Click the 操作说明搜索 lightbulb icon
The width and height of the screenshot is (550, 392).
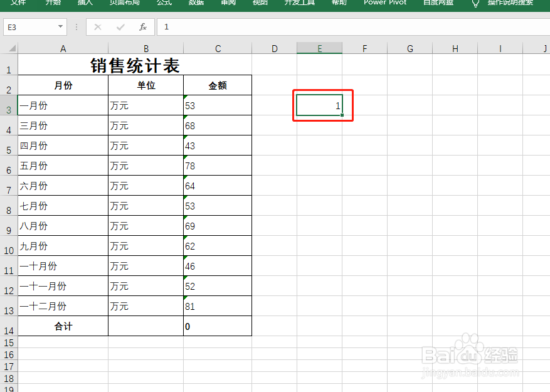475,4
